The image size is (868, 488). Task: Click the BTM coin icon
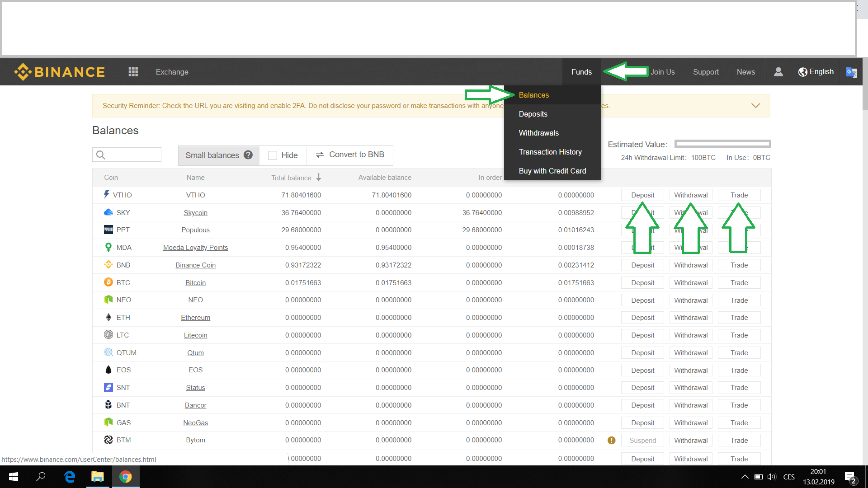(108, 440)
